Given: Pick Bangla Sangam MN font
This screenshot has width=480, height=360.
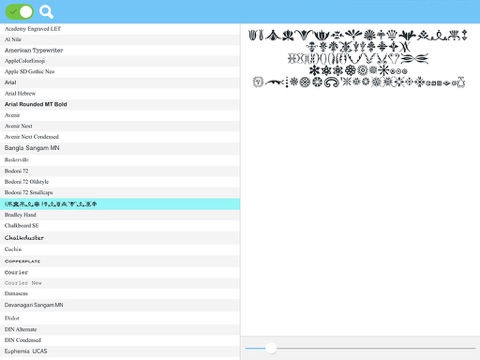Looking at the screenshot, I should (x=120, y=148).
